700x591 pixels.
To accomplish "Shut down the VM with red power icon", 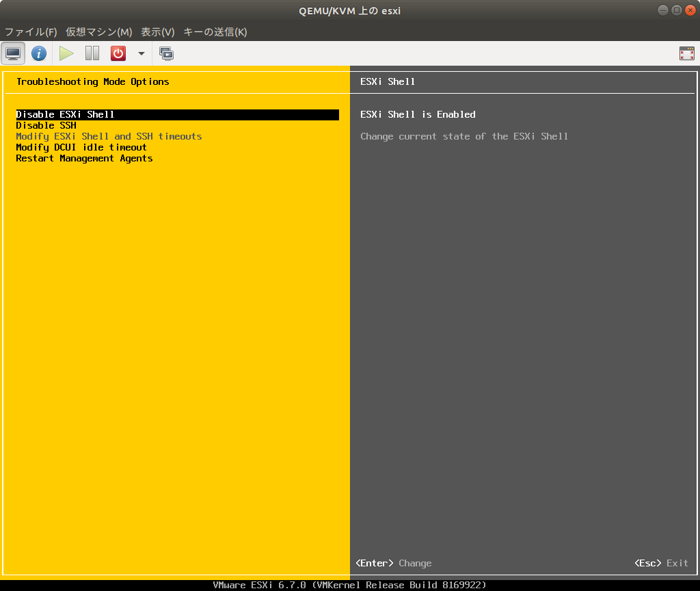I will pyautogui.click(x=118, y=53).
